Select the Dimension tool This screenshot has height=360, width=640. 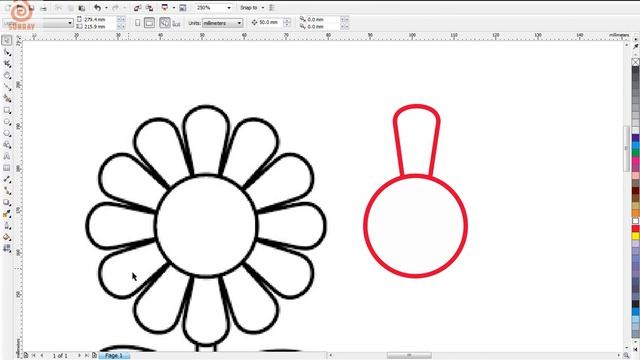(x=7, y=179)
